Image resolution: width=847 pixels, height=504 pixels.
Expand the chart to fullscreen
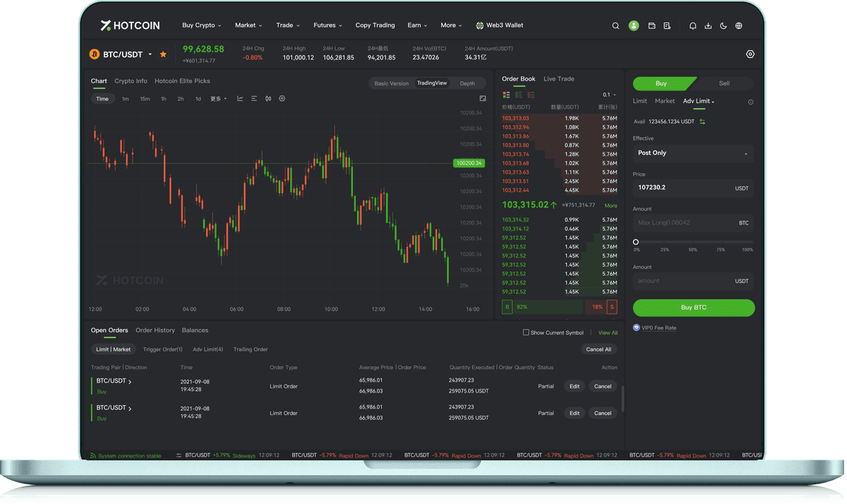pyautogui.click(x=483, y=99)
